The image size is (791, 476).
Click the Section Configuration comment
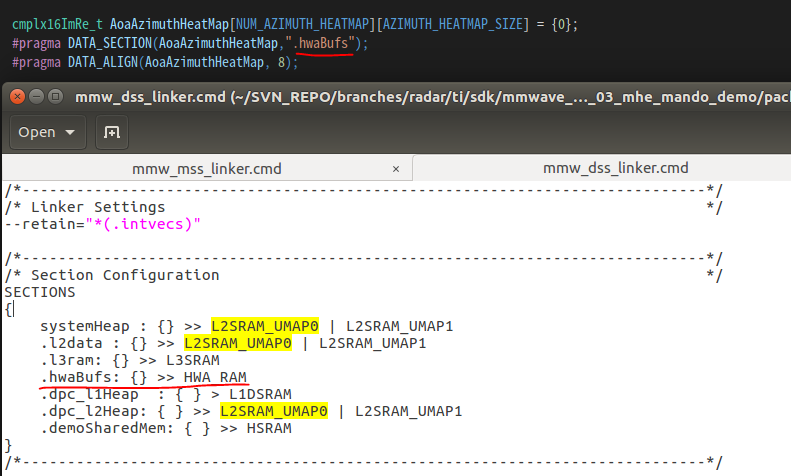[125, 275]
